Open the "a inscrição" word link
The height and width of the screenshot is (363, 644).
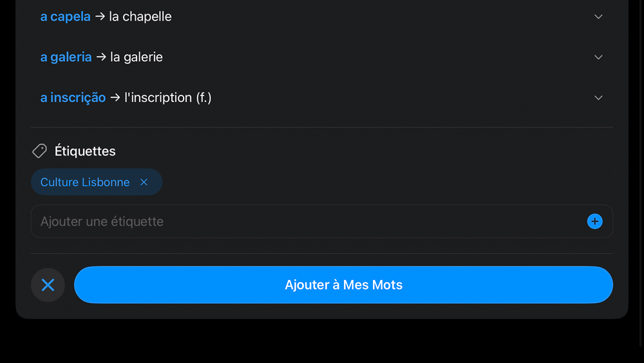pyautogui.click(x=73, y=98)
